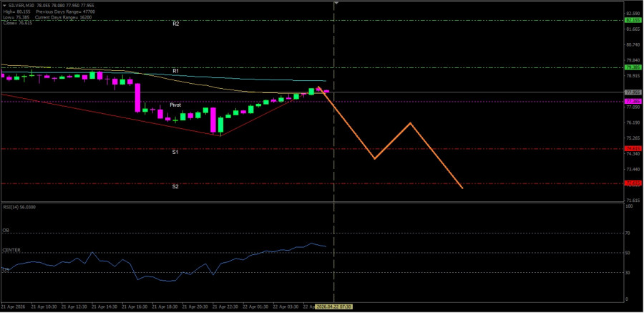This screenshot has height=313, width=644.
Task: Select the Pivot label on chart
Action: pyautogui.click(x=175, y=105)
